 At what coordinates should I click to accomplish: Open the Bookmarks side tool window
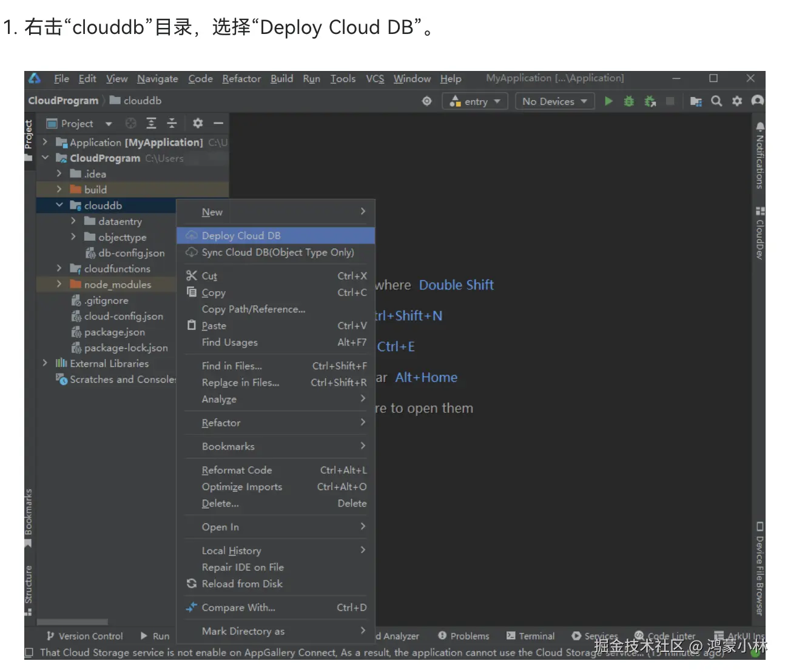28,517
